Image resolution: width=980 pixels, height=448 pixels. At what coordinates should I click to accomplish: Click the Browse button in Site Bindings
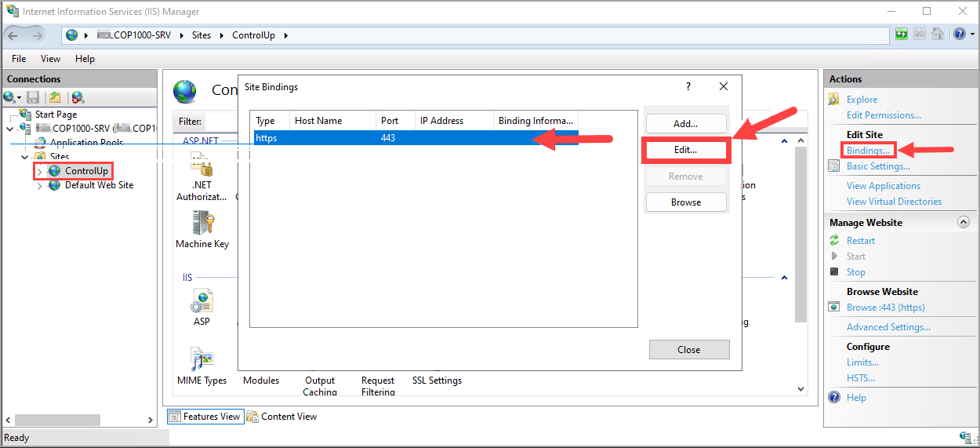coord(686,202)
